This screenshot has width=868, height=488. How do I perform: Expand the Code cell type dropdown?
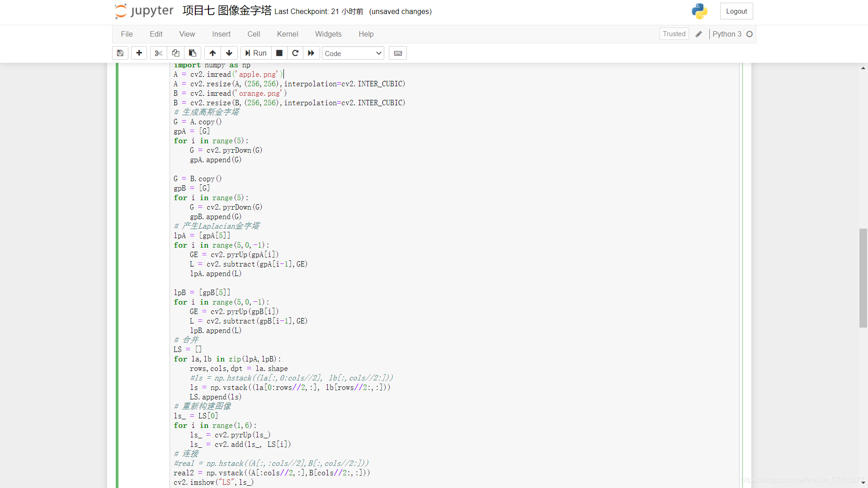(353, 53)
